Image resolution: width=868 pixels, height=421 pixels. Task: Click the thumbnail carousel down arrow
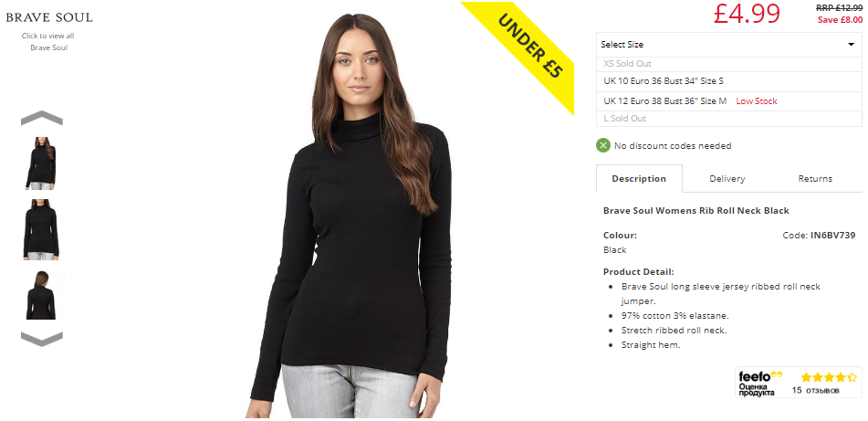[x=41, y=339]
